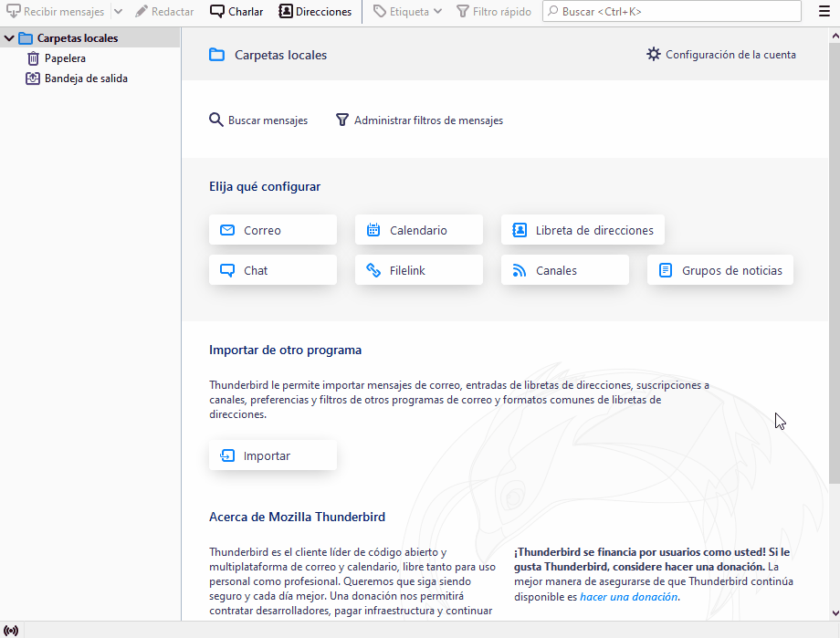Click the gear icon beside Configuración de la cuenta
840x638 pixels.
(654, 54)
